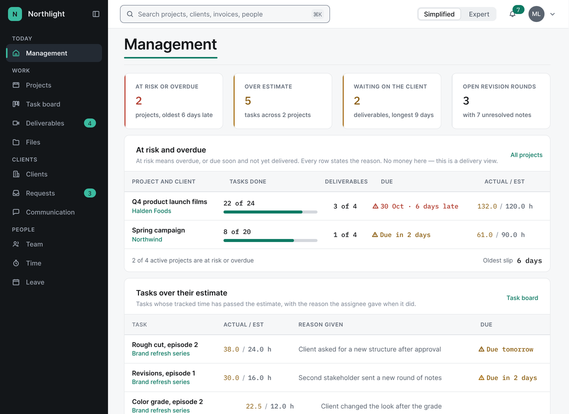The image size is (569, 414).
Task: Open Brand refresh series under Revisions
Action: [161, 382]
